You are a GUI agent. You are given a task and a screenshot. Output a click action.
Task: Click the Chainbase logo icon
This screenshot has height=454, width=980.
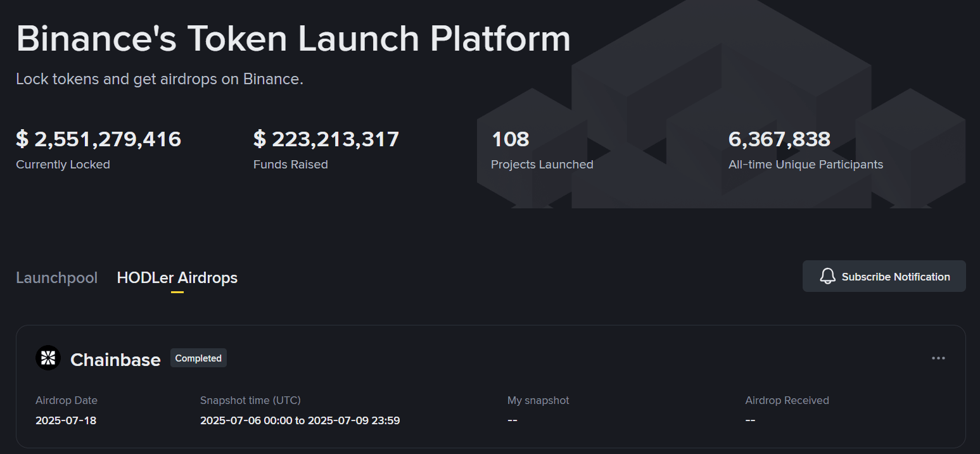pos(48,358)
